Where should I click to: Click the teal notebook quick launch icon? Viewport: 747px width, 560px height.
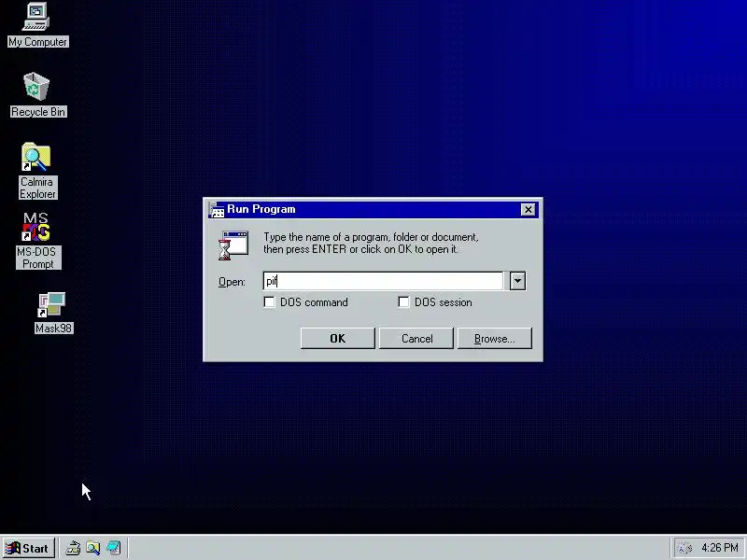pos(114,548)
